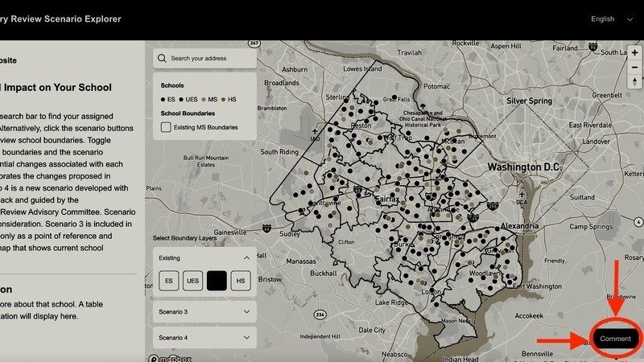This screenshot has height=362, width=644.
Task: Click in the Search your address field
Action: (211, 59)
